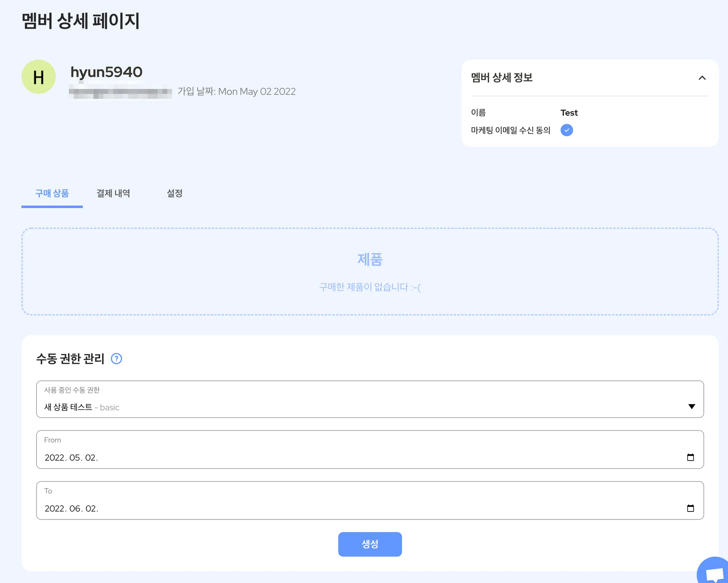Open the chat support bubble icon
Image resolution: width=728 pixels, height=583 pixels.
pyautogui.click(x=714, y=573)
